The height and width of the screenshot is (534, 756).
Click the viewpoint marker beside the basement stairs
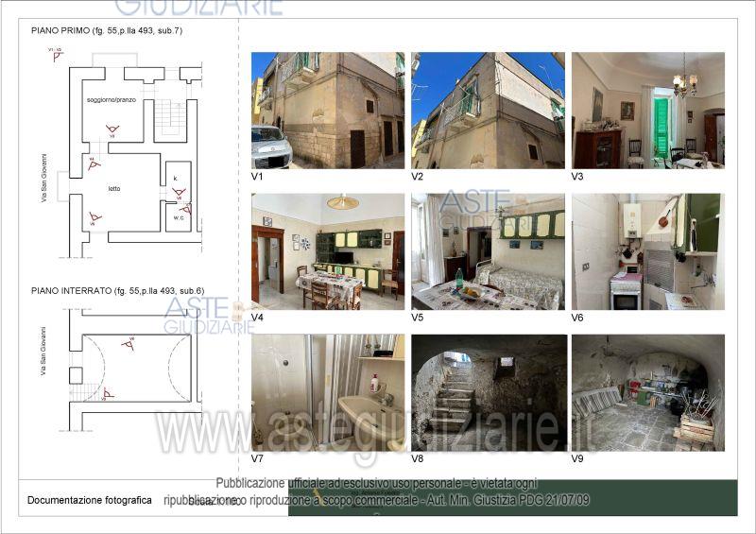108,393
